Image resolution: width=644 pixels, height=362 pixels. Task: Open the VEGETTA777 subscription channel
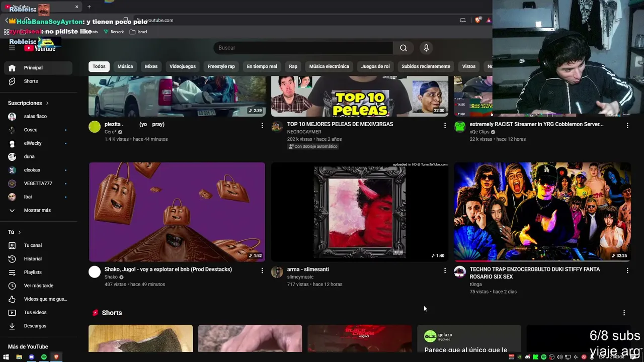[38, 184]
